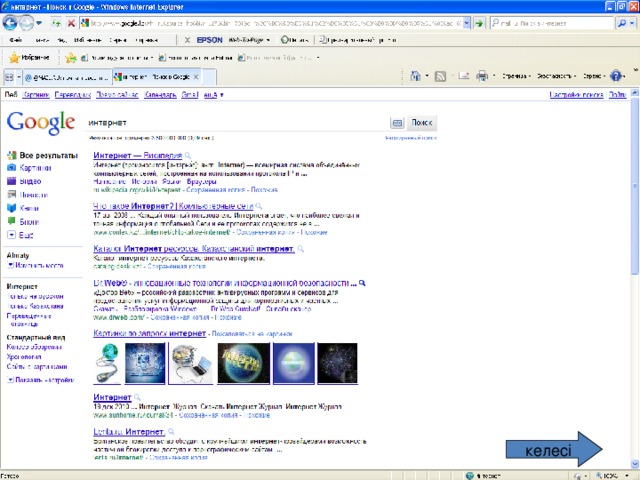Image resolution: width=640 pixels, height=480 pixels.
Task: Close the EPSON toolbar with its X icon
Action: pyautogui.click(x=187, y=40)
